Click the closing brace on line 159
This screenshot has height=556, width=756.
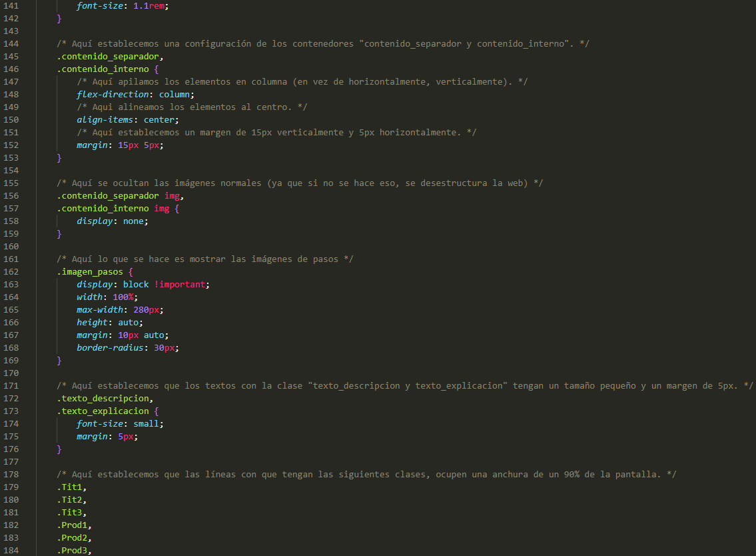pyautogui.click(x=59, y=234)
